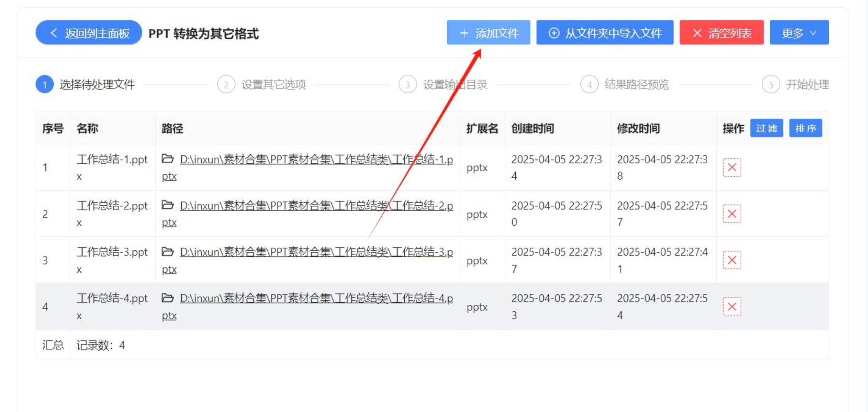The width and height of the screenshot is (868, 412).
Task: Expand the 更多 dropdown menu
Action: tap(799, 33)
